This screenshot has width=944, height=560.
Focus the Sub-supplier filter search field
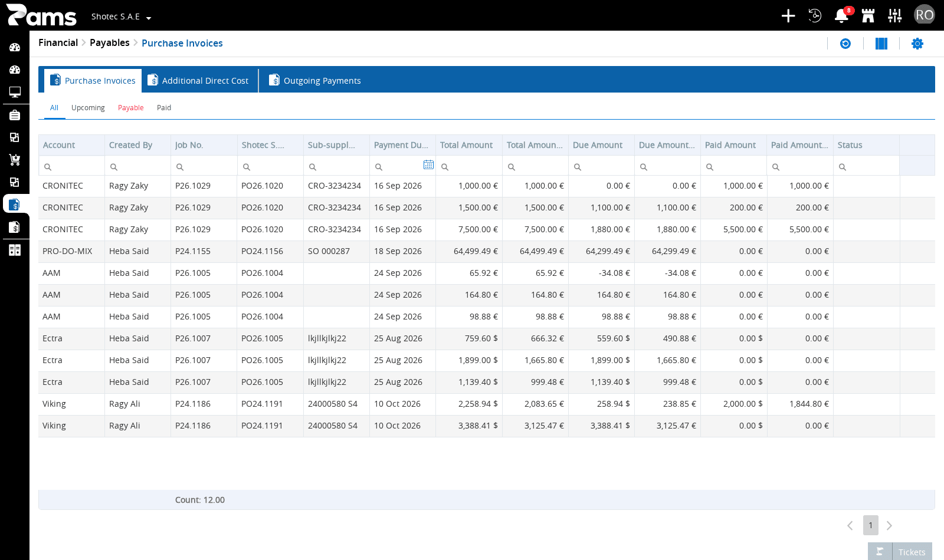(x=336, y=166)
